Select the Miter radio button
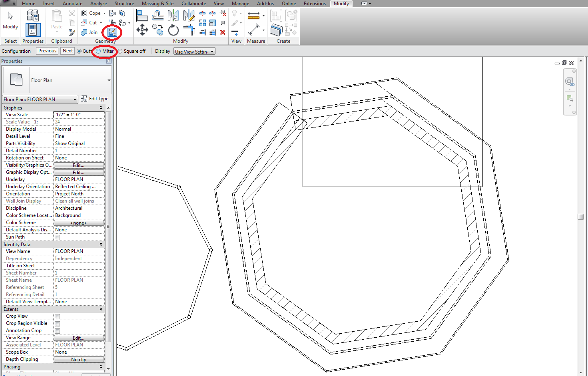The image size is (588, 376). tap(98, 51)
